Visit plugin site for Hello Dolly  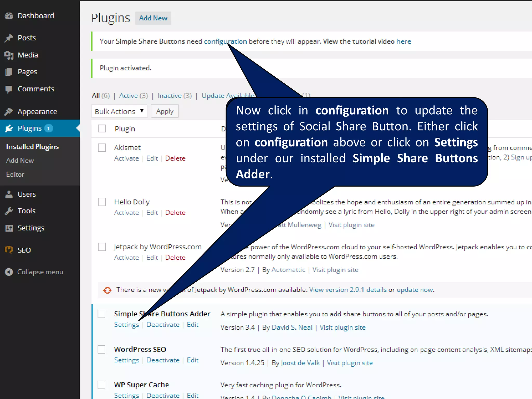[351, 225]
